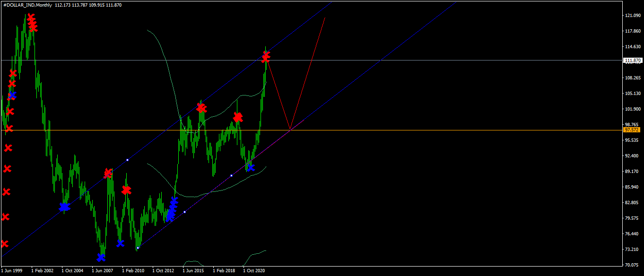Select the white anchor point on upper channel line

127,160
